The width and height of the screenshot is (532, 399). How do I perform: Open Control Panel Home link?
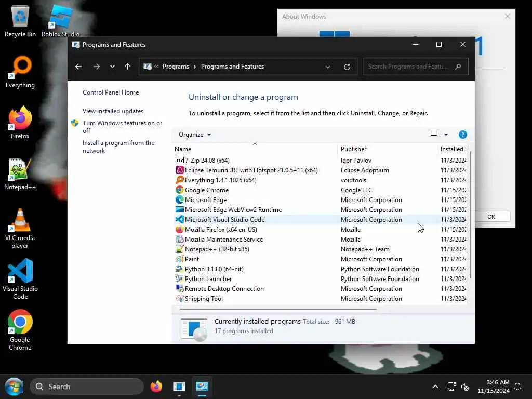click(111, 92)
